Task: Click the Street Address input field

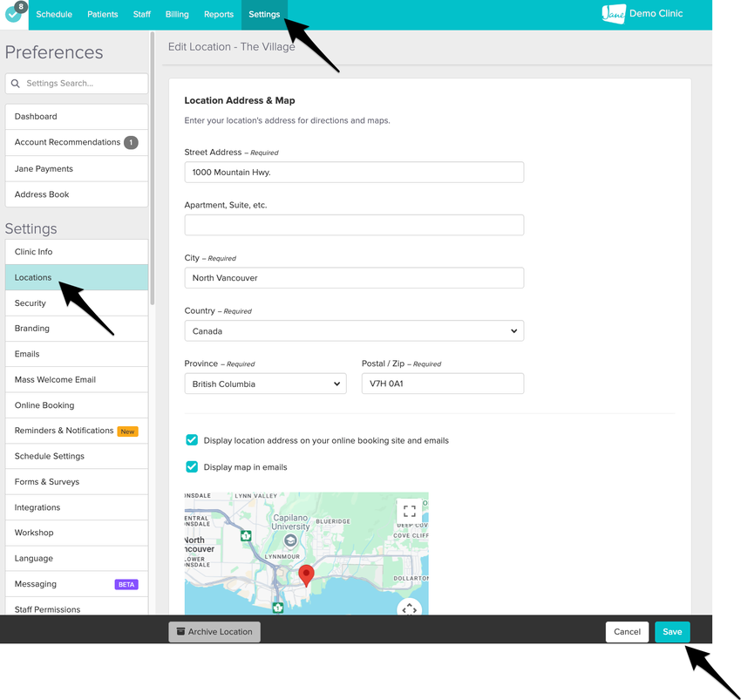Action: 354,173
